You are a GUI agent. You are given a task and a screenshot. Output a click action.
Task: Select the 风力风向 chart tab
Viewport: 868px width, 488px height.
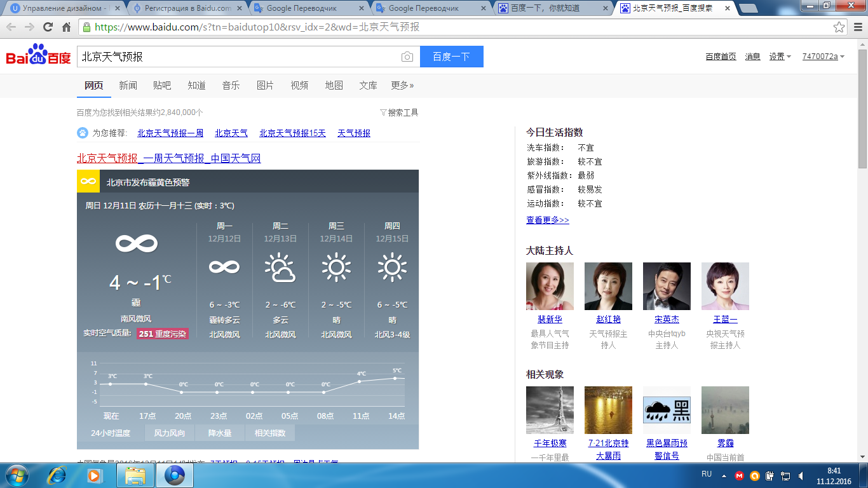tap(170, 433)
